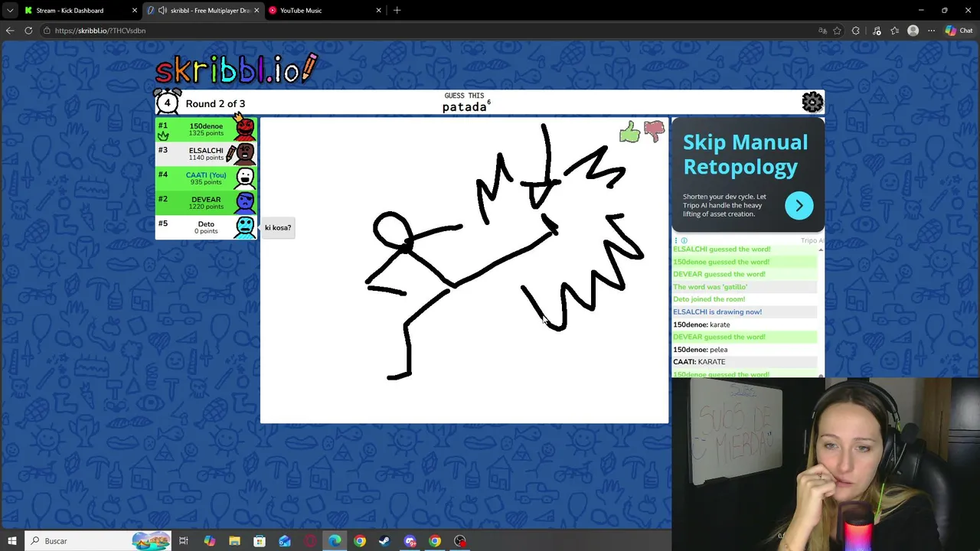Select player 150denoe in the player list
This screenshot has width=980, height=551.
tap(206, 129)
